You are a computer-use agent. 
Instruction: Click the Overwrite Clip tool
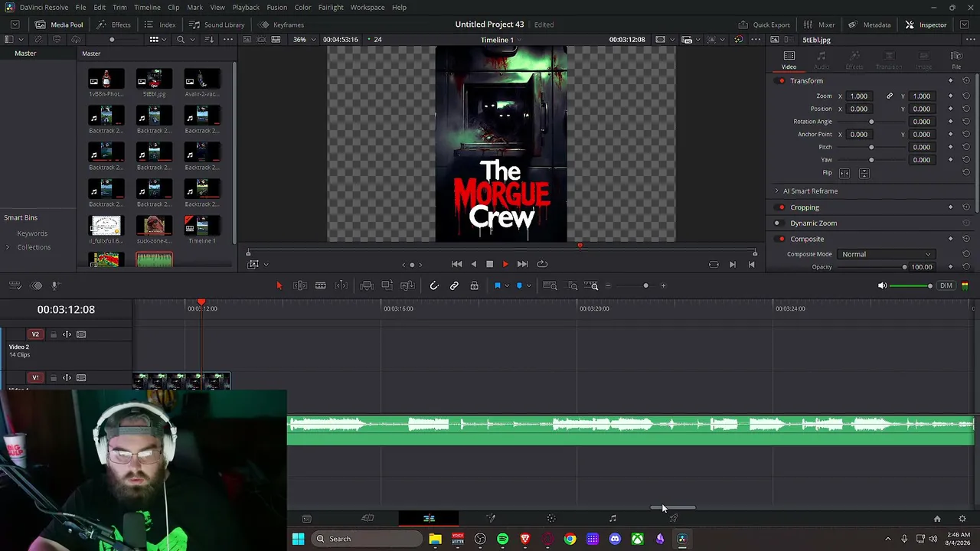click(387, 285)
